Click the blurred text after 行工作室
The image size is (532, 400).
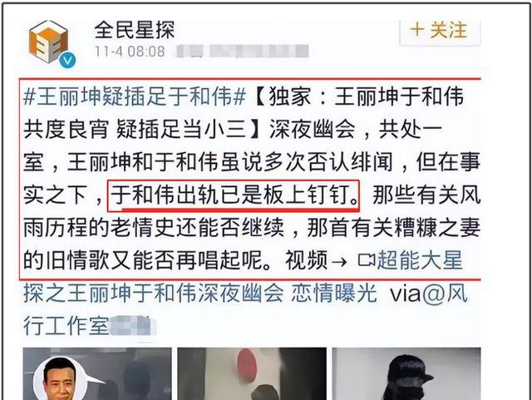point(132,326)
